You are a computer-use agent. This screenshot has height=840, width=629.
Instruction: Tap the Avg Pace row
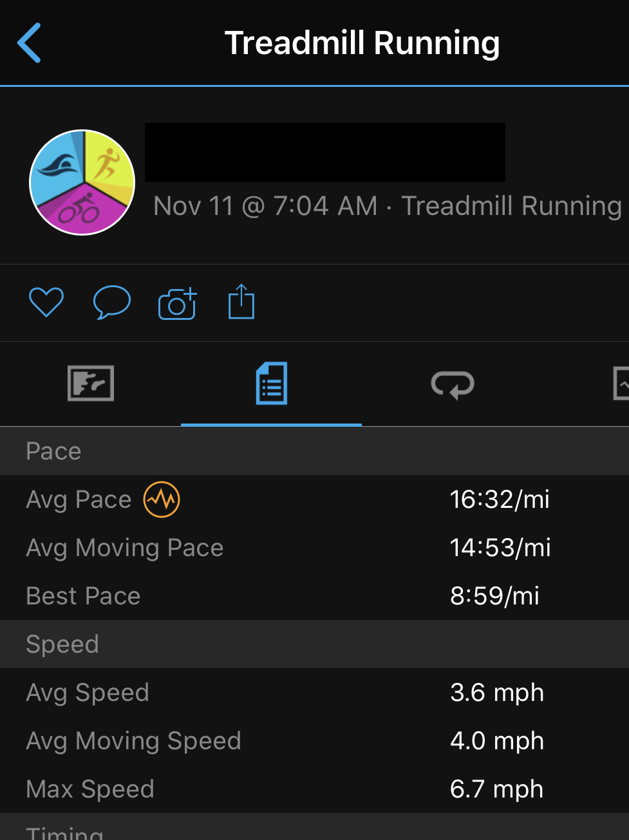pyautogui.click(x=314, y=499)
